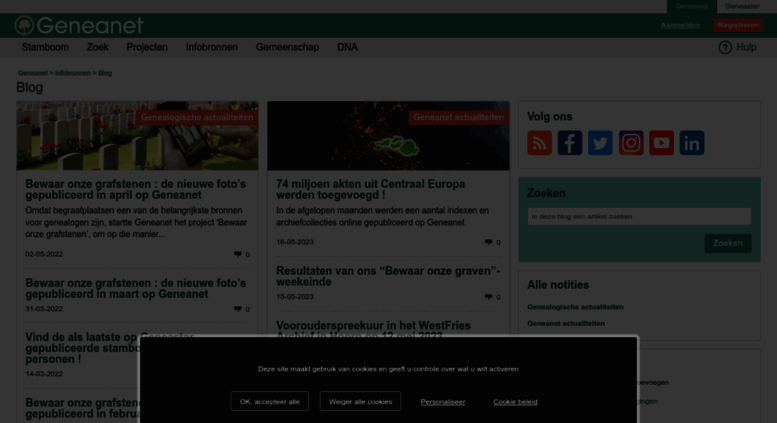Open the Infobronnen menu
Viewport: 777px width, 423px height.
(212, 47)
